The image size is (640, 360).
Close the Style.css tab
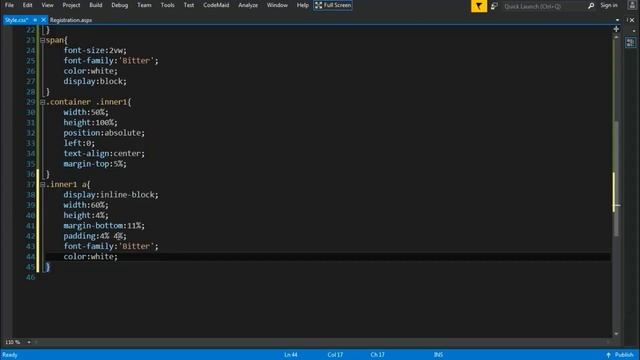click(x=43, y=20)
